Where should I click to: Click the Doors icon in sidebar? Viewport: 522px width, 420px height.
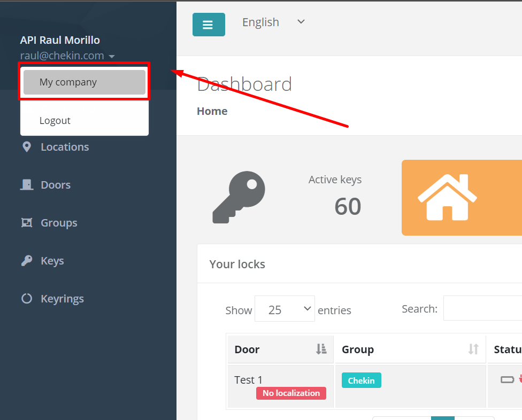tap(27, 185)
